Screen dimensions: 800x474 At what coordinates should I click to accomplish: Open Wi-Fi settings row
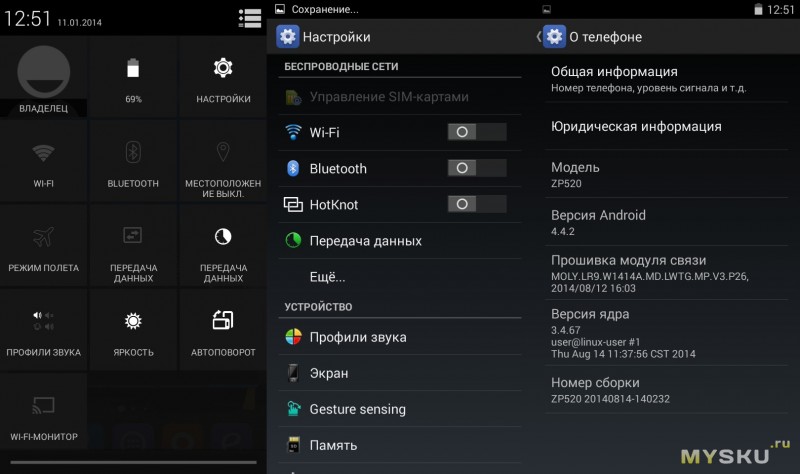pos(399,133)
